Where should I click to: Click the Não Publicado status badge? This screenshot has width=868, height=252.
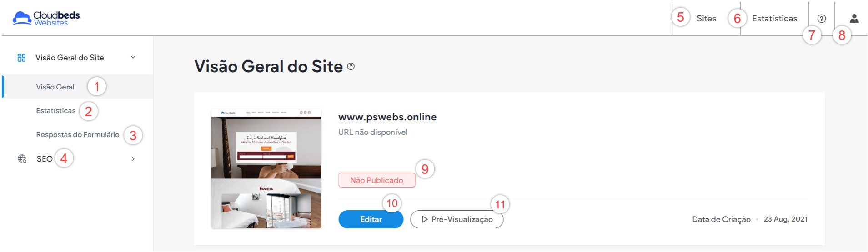(376, 180)
